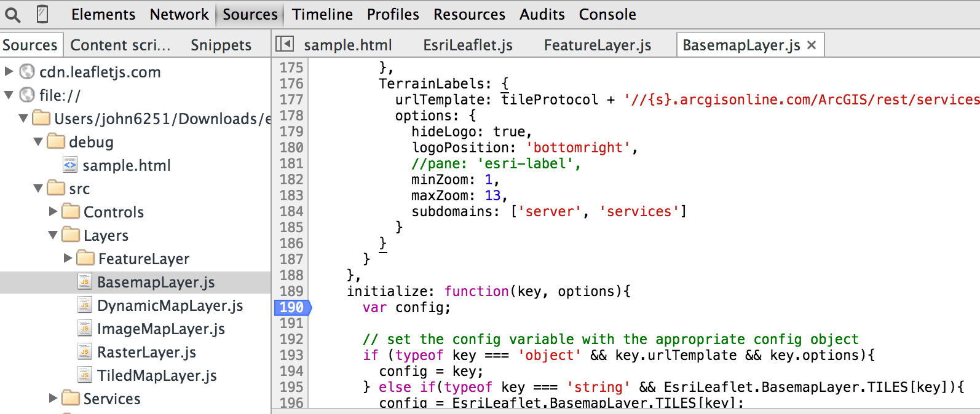
Task: Open the Profiles panel
Action: (393, 14)
